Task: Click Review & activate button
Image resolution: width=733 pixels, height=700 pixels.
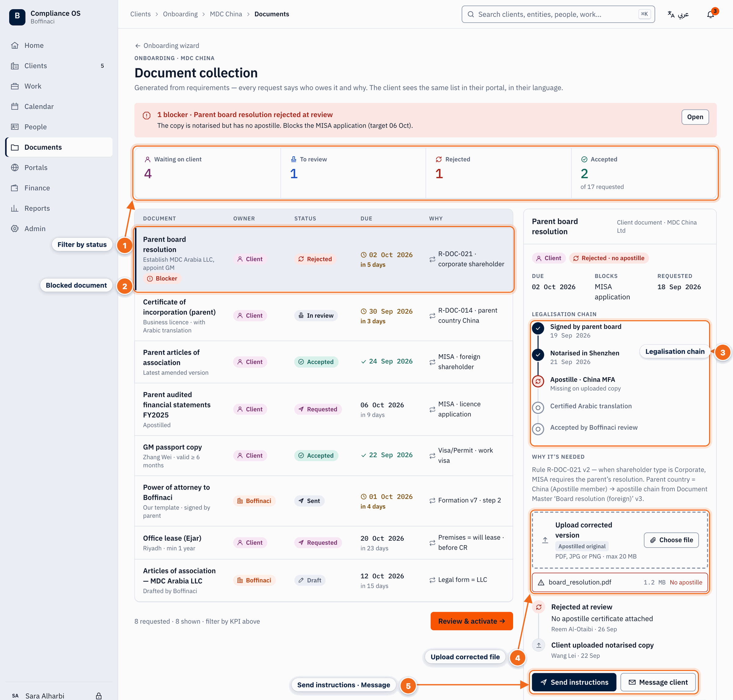Action: pyautogui.click(x=471, y=621)
